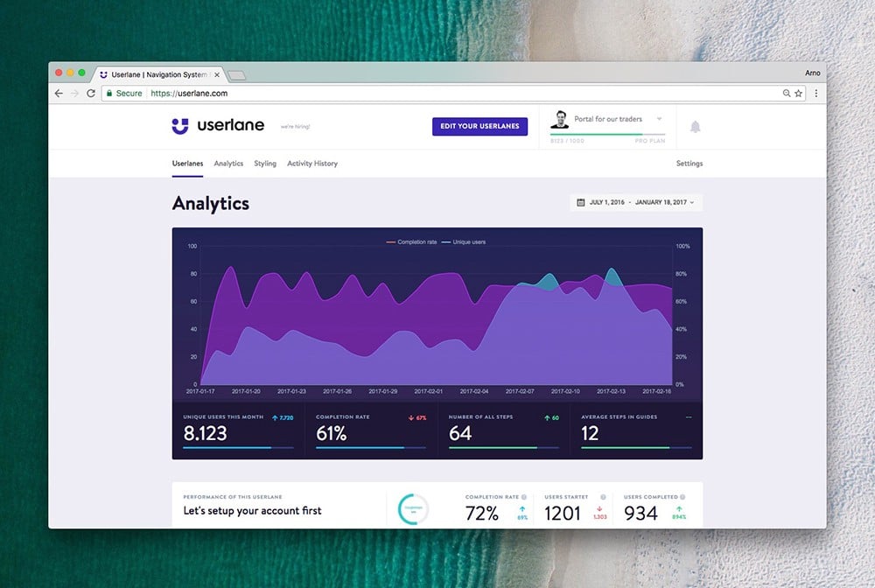Viewport: 875px width, 588px height.
Task: Bookmark page with the star icon
Action: pos(798,93)
